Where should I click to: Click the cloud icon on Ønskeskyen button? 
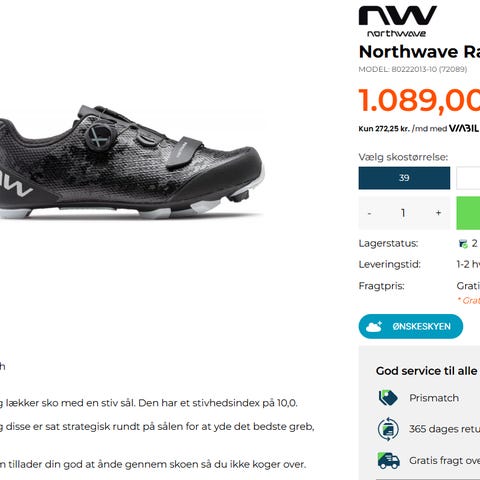point(374,327)
